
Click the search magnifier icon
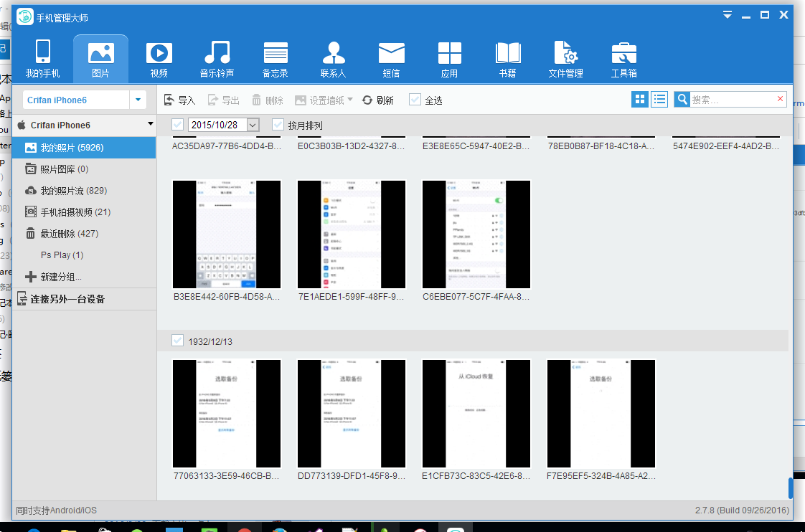(682, 100)
